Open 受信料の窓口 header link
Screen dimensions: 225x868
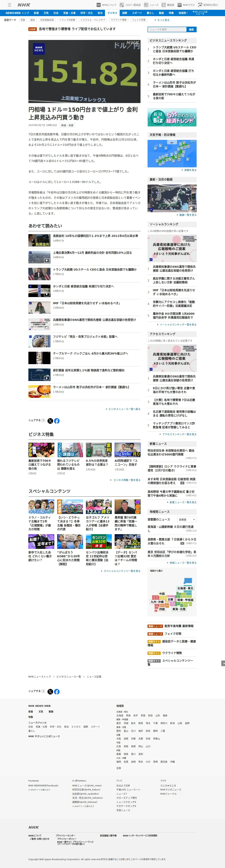(x=208, y=5)
